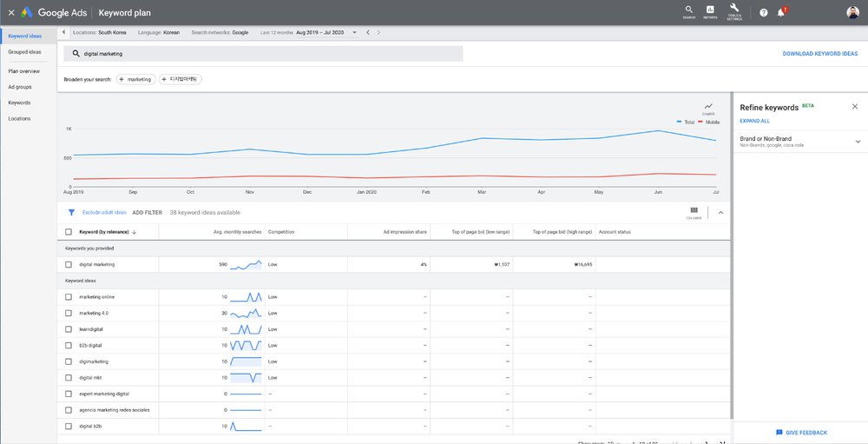
Task: Collapse the chart using the chevron-up arrow
Action: (720, 212)
